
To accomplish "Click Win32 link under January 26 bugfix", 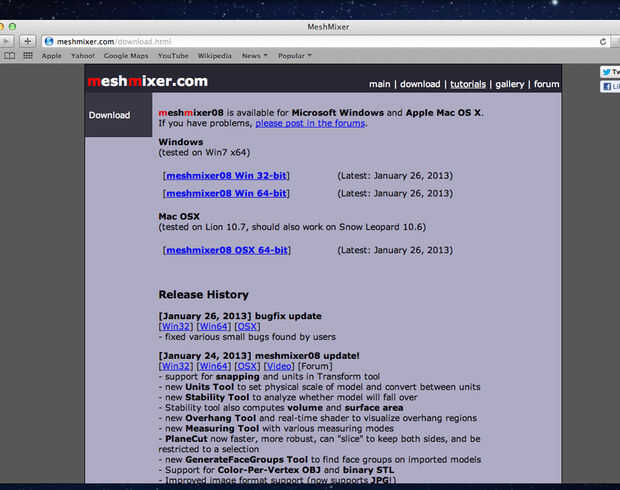I will 176,327.
